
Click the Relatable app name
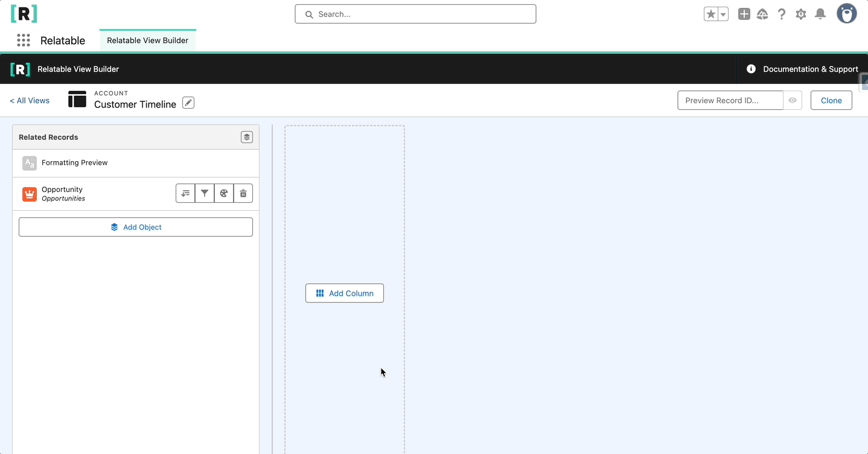[63, 40]
